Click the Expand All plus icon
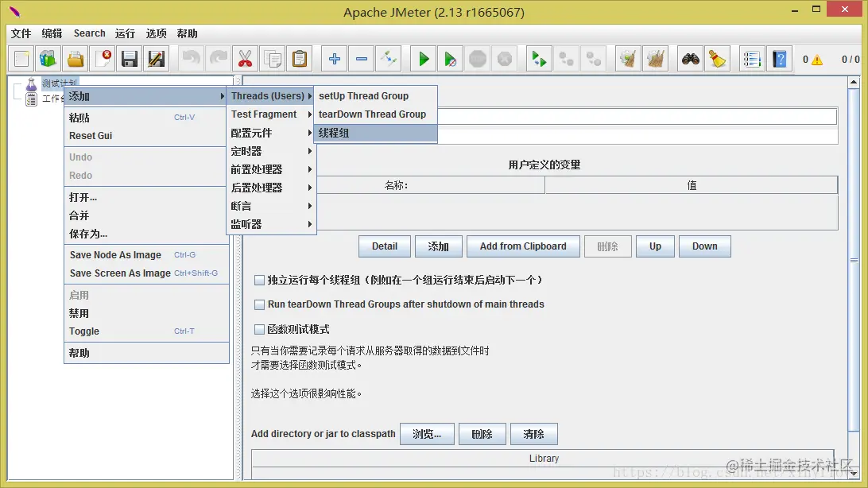The image size is (868, 488). coord(335,59)
